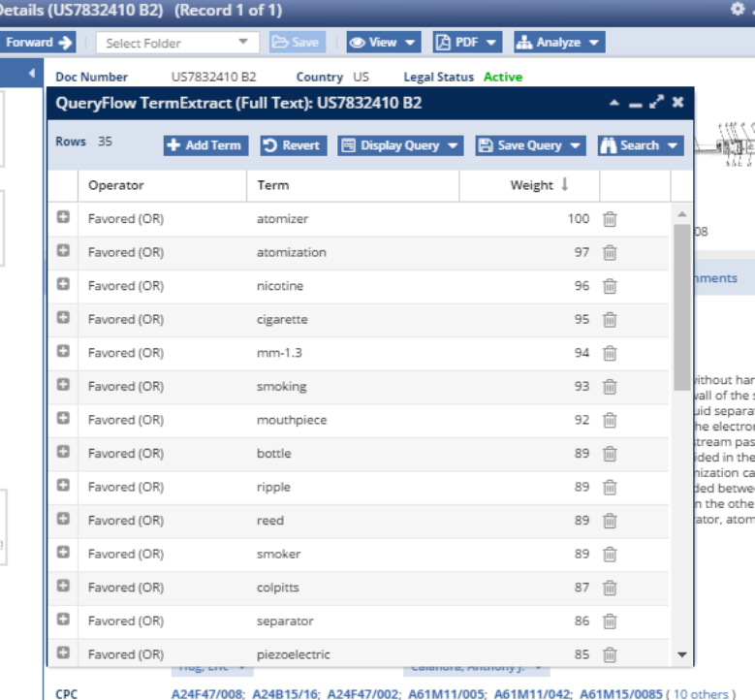Click the Active legal status text

point(503,78)
